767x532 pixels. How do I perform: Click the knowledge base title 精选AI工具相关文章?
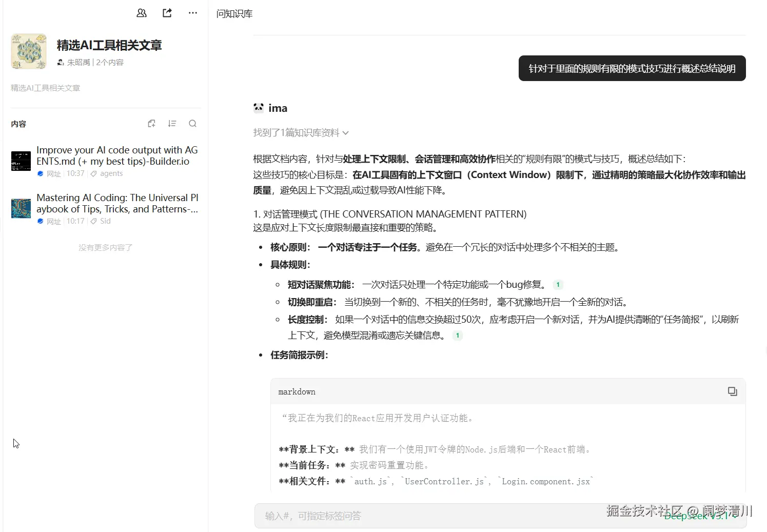click(109, 45)
